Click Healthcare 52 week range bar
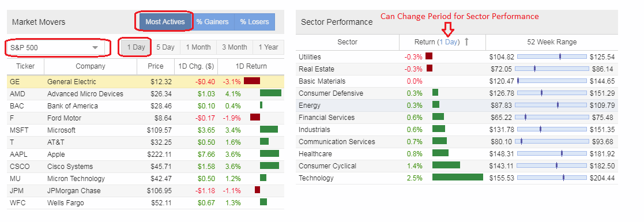The image size is (644, 222). pyautogui.click(x=552, y=153)
